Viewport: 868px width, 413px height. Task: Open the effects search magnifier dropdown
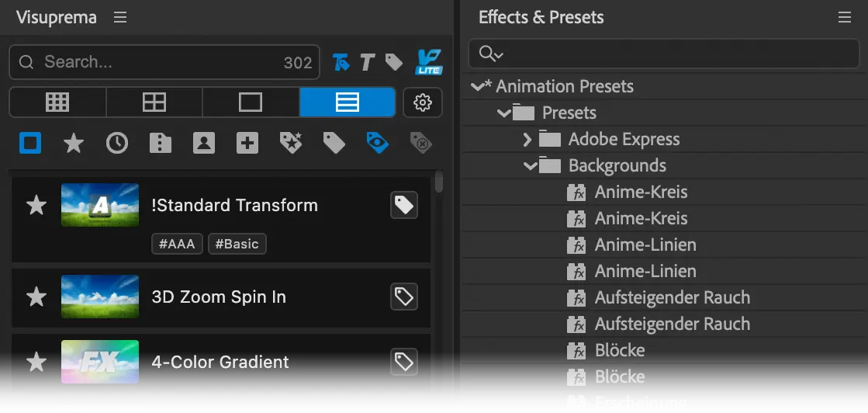pyautogui.click(x=491, y=54)
